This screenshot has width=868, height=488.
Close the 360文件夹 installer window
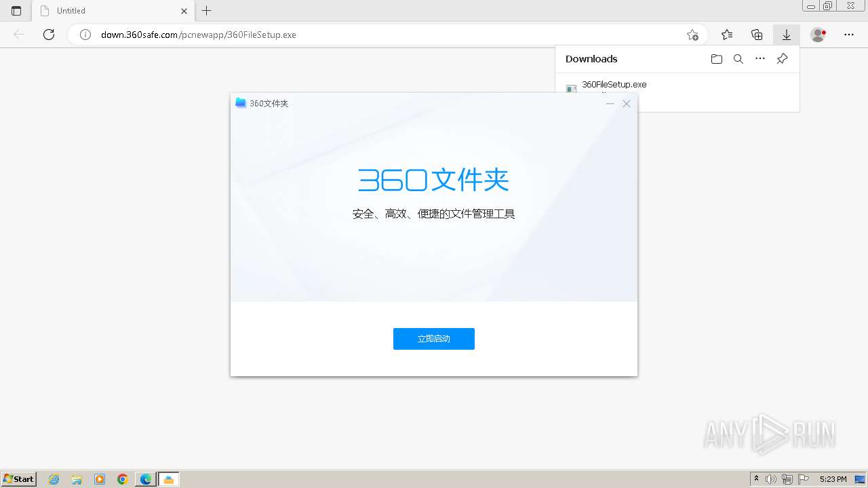click(x=627, y=104)
